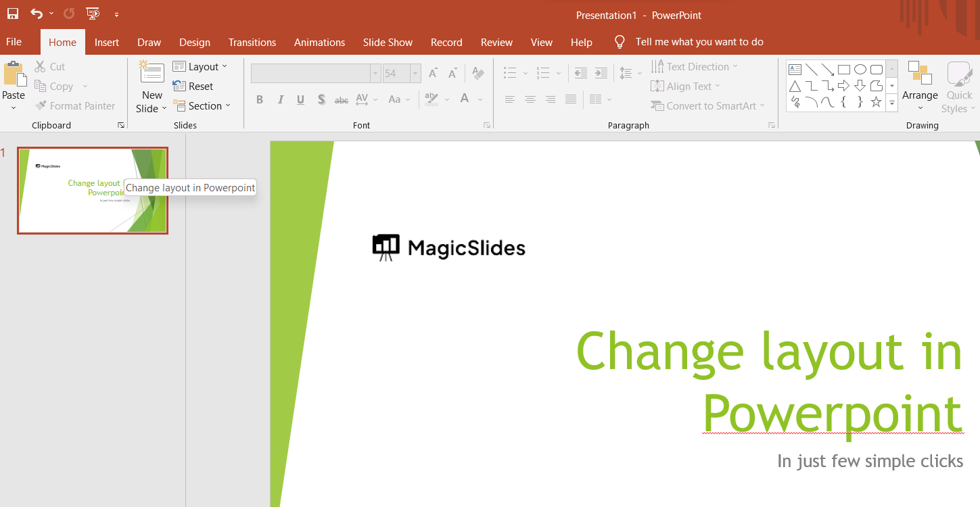Click the Paste clipboard icon
980x507 pixels.
tap(14, 73)
